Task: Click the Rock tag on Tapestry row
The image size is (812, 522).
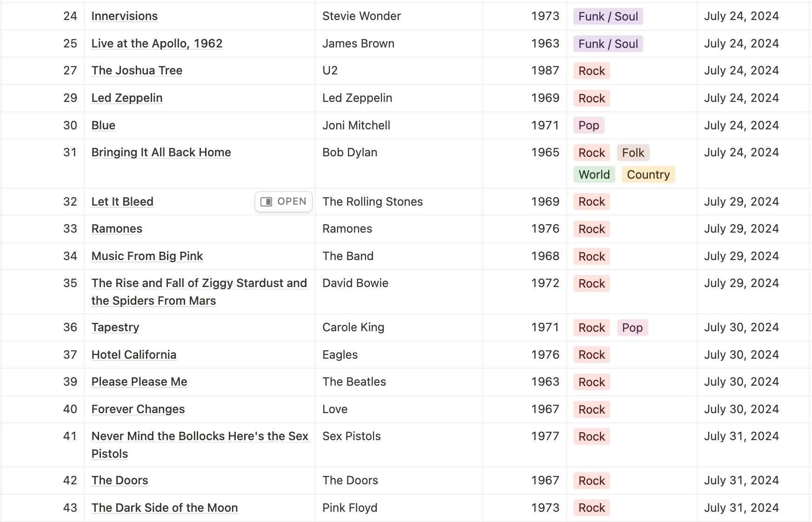Action: [x=592, y=328]
